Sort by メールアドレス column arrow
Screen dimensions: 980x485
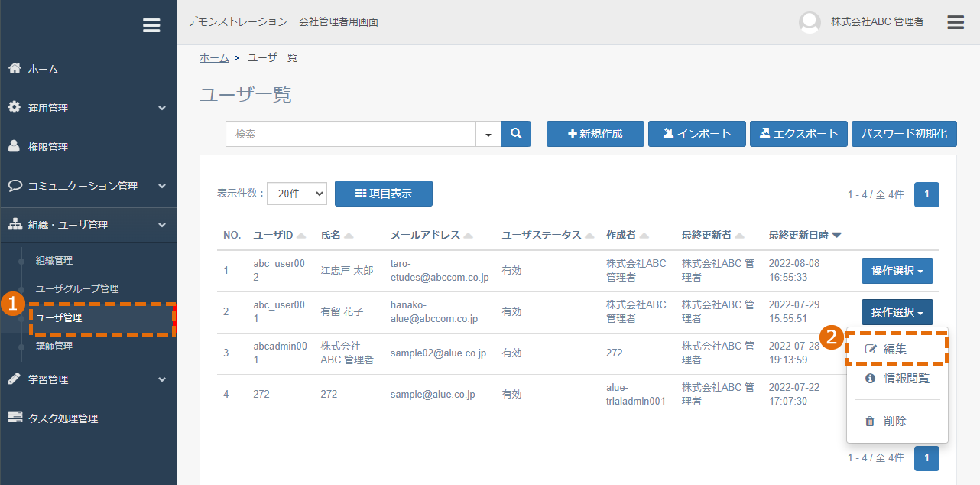pyautogui.click(x=468, y=236)
